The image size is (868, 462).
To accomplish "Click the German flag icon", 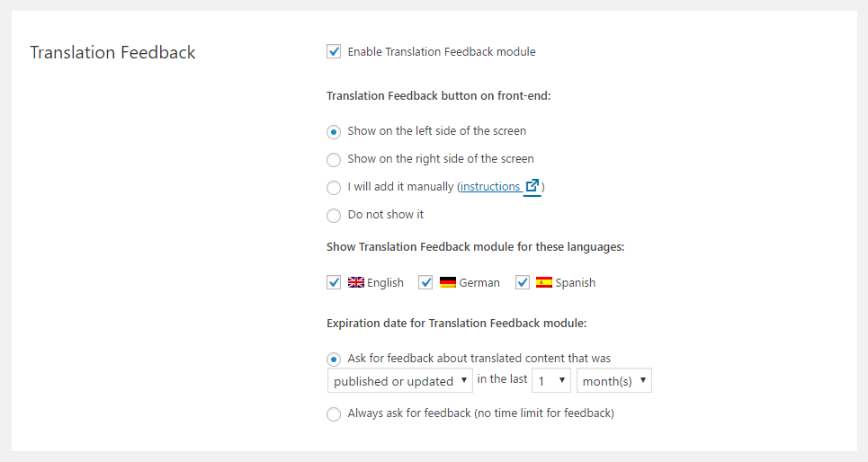I will point(448,283).
